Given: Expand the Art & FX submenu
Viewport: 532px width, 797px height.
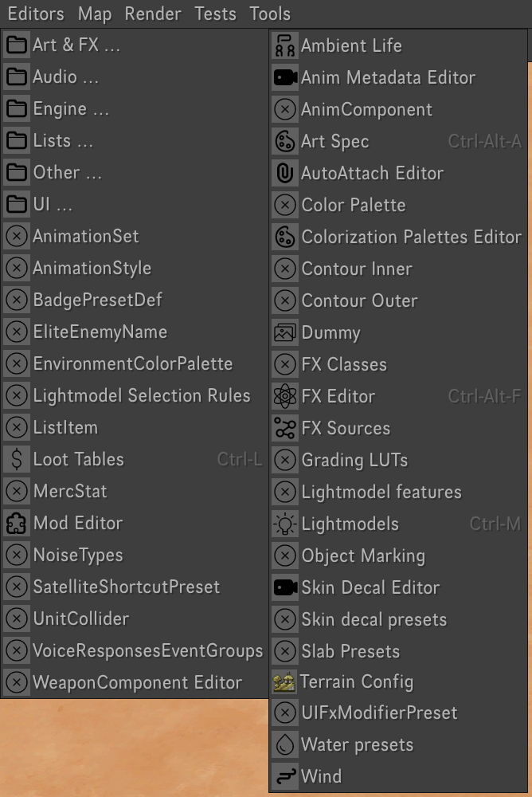Looking at the screenshot, I should tap(76, 45).
